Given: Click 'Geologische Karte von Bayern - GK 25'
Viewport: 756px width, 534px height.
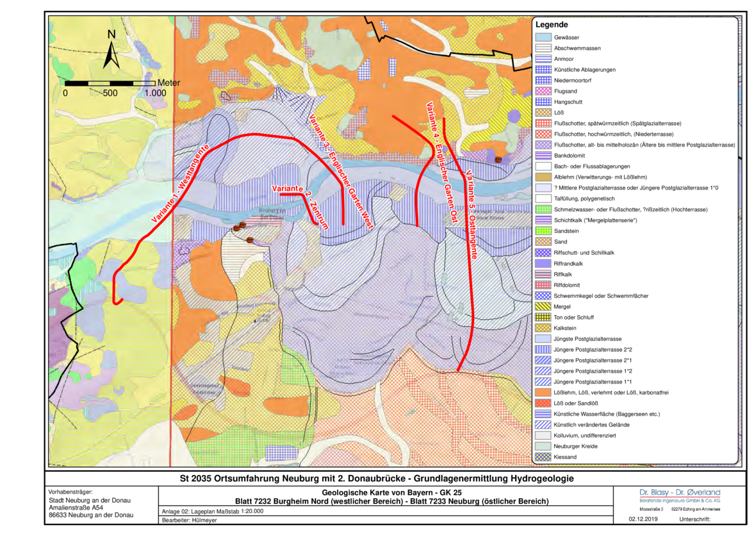Looking at the screenshot, I should pos(391,492).
